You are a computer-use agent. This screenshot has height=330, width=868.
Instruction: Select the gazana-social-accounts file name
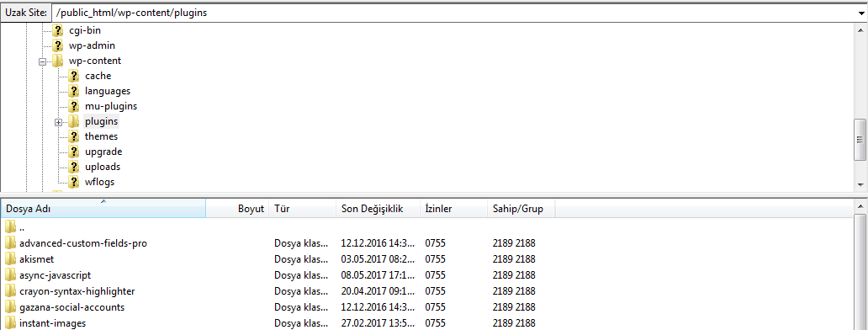click(x=72, y=306)
